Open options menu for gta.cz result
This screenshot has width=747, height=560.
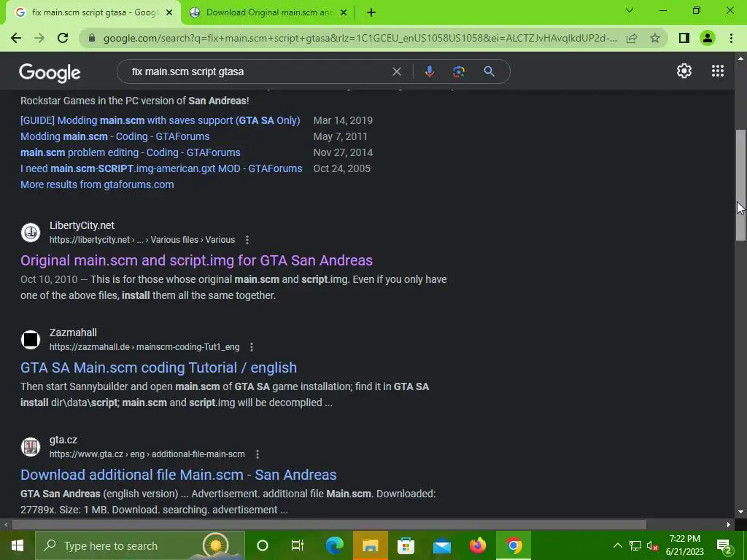click(258, 454)
